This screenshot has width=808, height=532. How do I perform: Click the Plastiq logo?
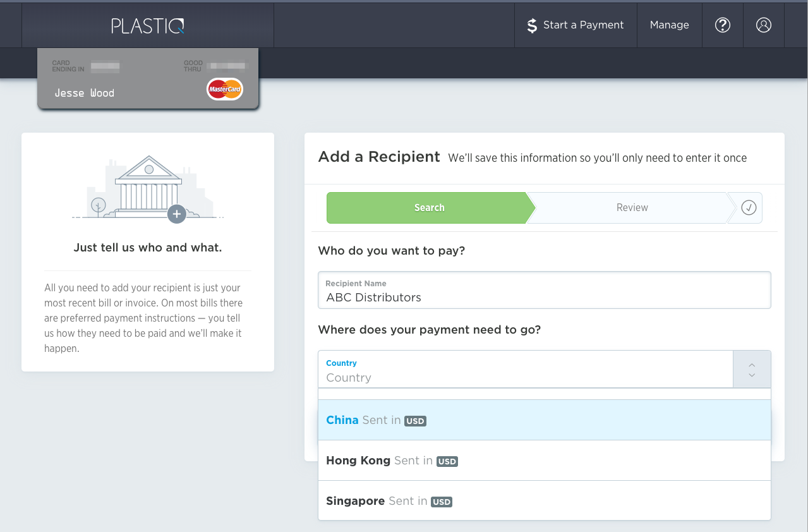tap(148, 25)
